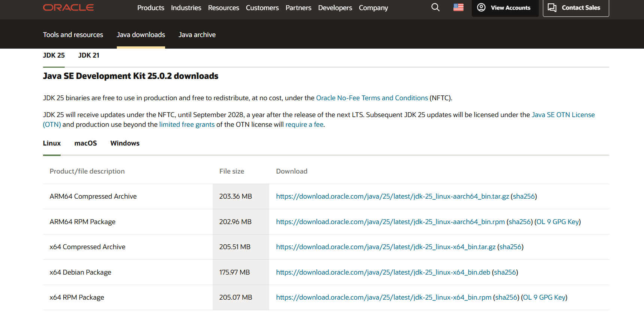The image size is (644, 318).
Task: Open sha256 for ARM64 Compressed Archive
Action: pos(524,196)
